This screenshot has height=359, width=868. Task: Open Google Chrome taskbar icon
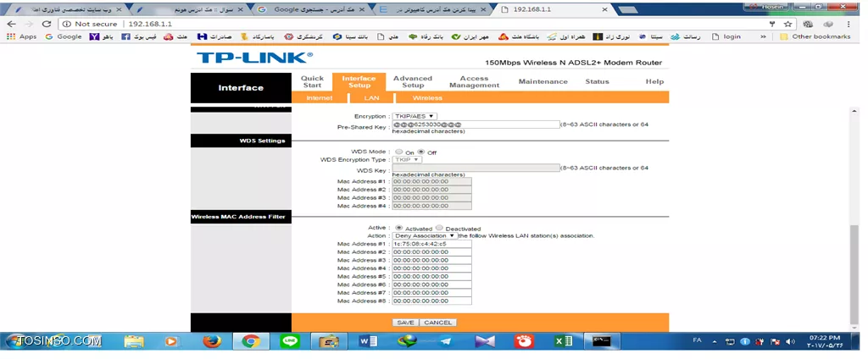(251, 342)
